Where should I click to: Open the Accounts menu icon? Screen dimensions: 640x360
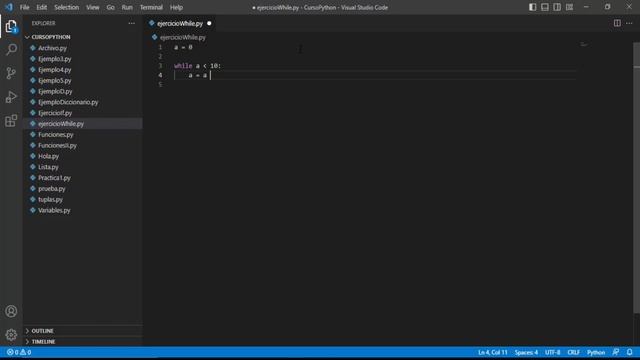click(x=11, y=311)
